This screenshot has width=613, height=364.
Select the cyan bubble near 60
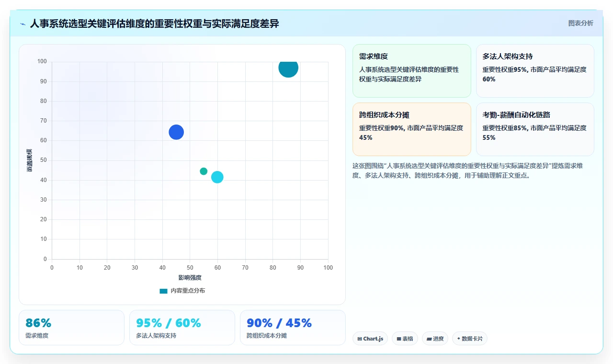217,177
